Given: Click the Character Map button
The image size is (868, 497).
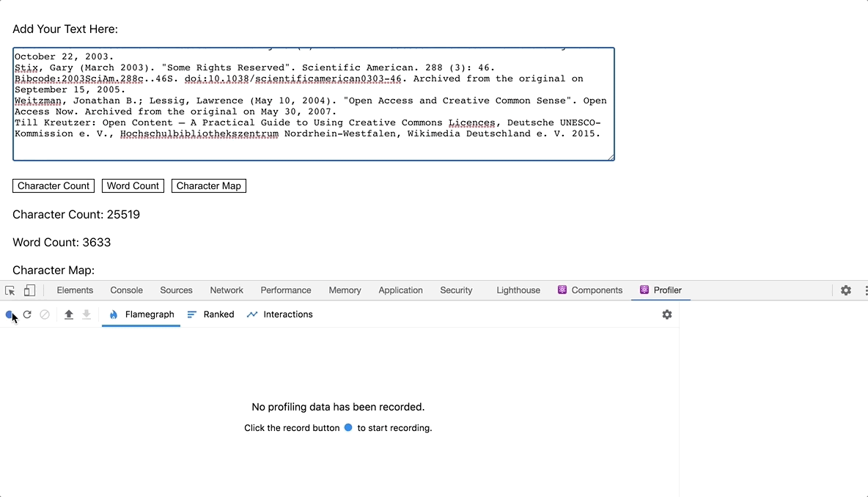Looking at the screenshot, I should point(209,186).
